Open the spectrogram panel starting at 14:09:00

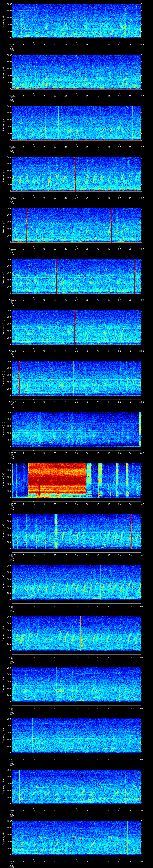pos(77,430)
